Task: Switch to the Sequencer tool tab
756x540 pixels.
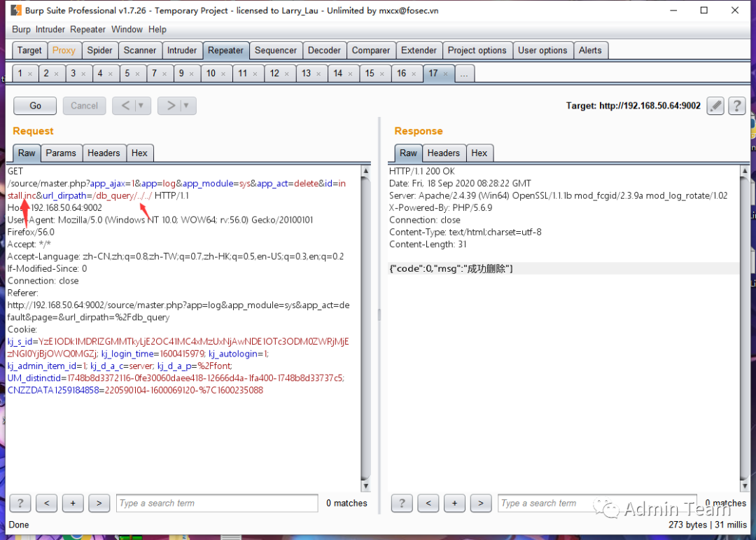Action: point(276,50)
